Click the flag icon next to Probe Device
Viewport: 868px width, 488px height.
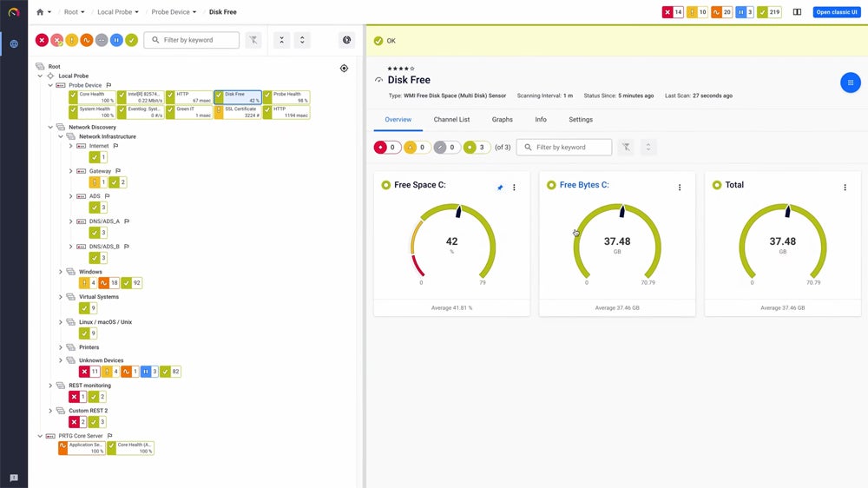click(108, 85)
